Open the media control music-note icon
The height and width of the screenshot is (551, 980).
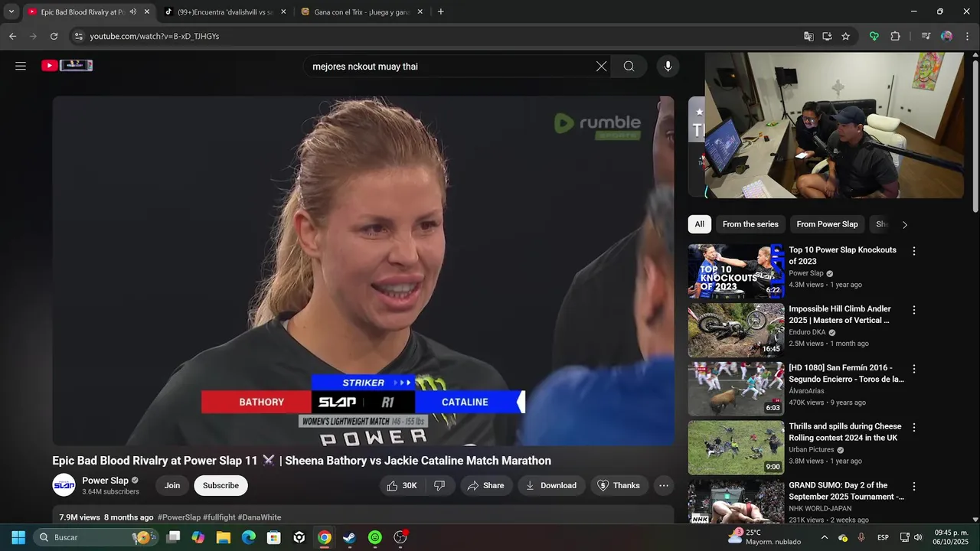click(x=926, y=36)
